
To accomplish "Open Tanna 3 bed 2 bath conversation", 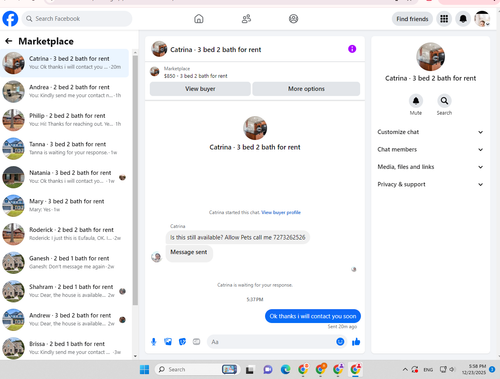I will pyautogui.click(x=65, y=148).
